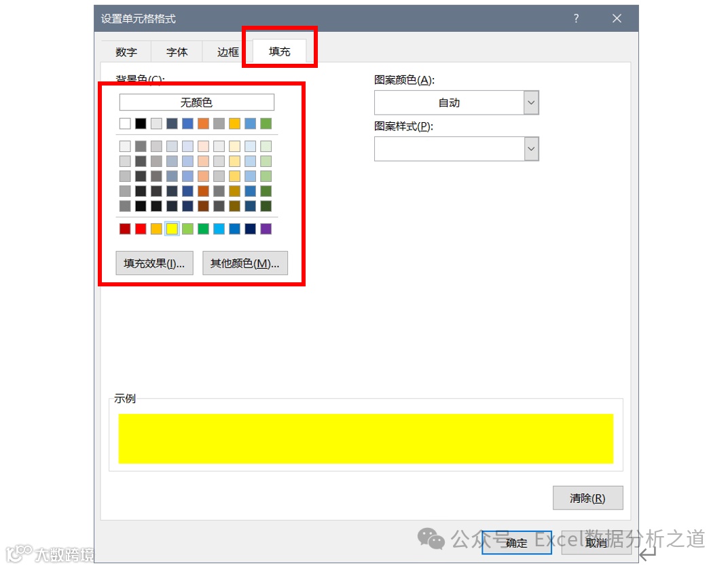The width and height of the screenshot is (728, 568).
Task: Select the highlighted yellow standard swatch
Action: point(172,229)
